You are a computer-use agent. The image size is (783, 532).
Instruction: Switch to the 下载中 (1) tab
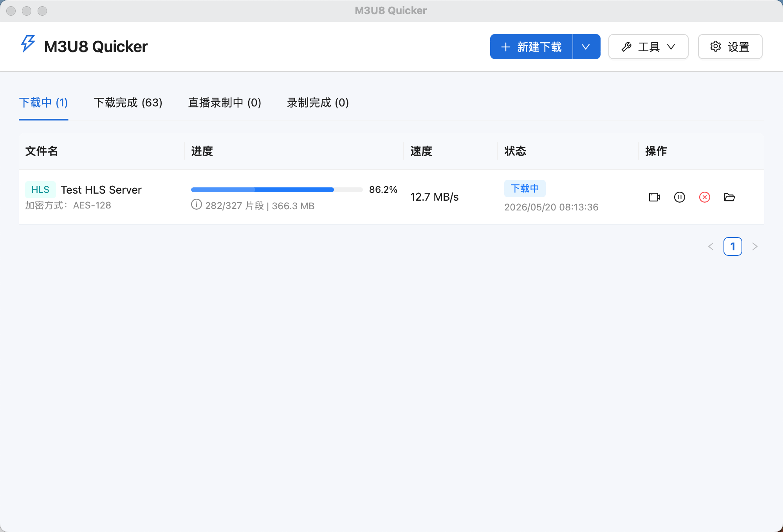[x=43, y=102]
